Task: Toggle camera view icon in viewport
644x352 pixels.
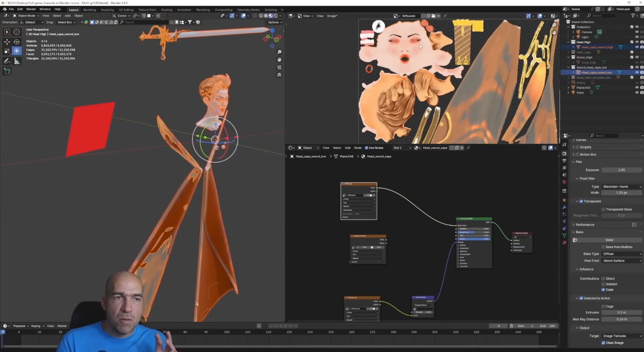Action: point(279,67)
